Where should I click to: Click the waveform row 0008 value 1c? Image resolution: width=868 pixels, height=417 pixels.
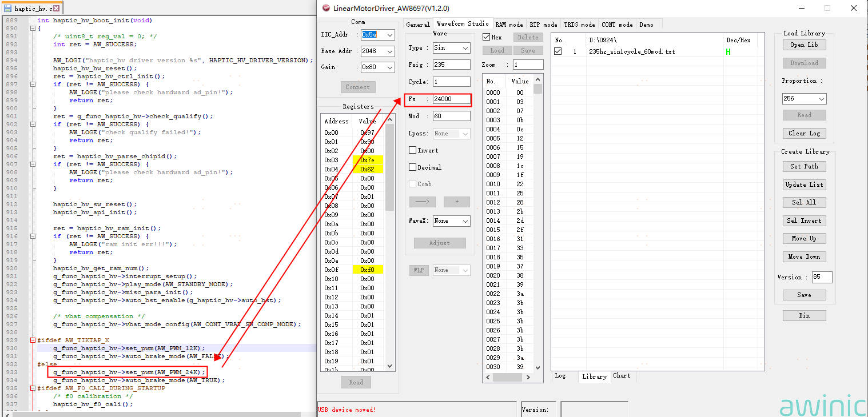520,166
